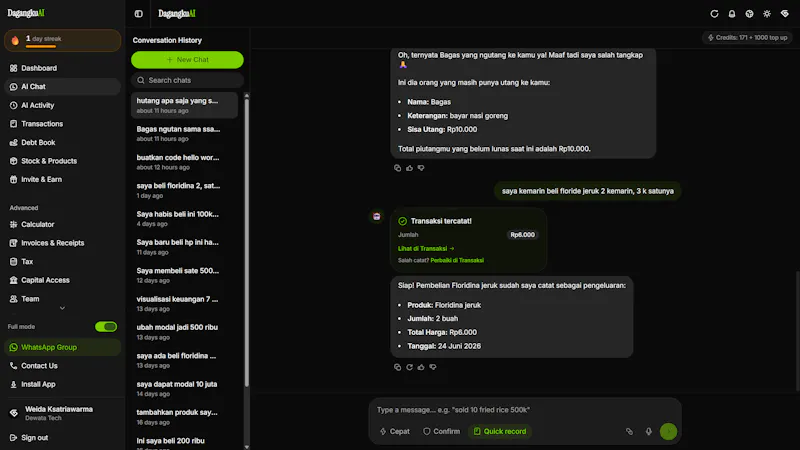
Task: Select Cepat mode option
Action: coord(395,432)
